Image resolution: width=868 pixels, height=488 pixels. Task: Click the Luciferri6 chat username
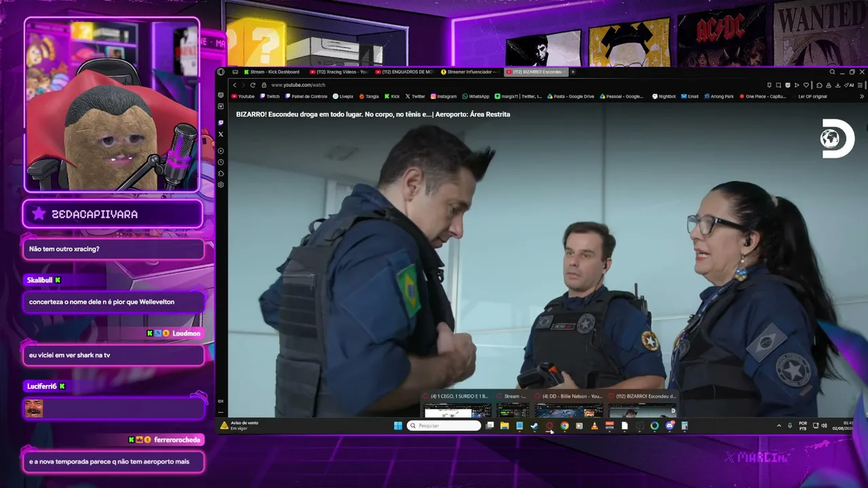tap(41, 386)
